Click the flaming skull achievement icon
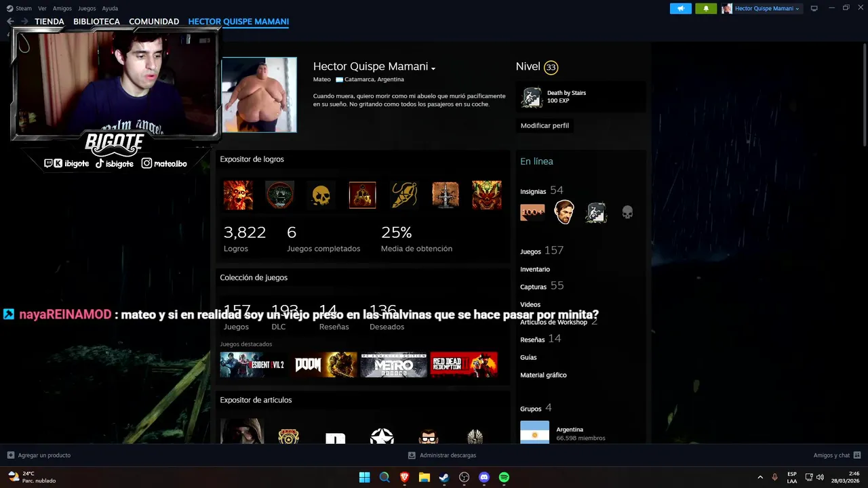The width and height of the screenshot is (868, 488). coord(238,195)
